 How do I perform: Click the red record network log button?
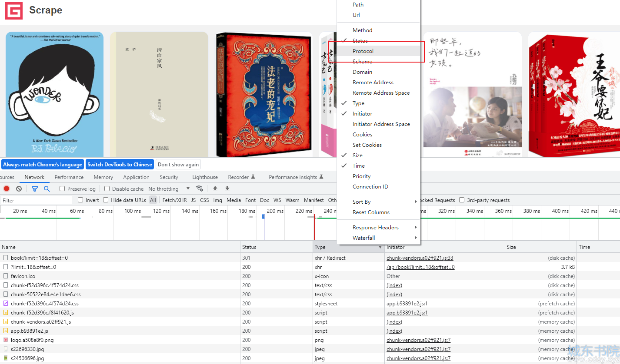tap(7, 189)
